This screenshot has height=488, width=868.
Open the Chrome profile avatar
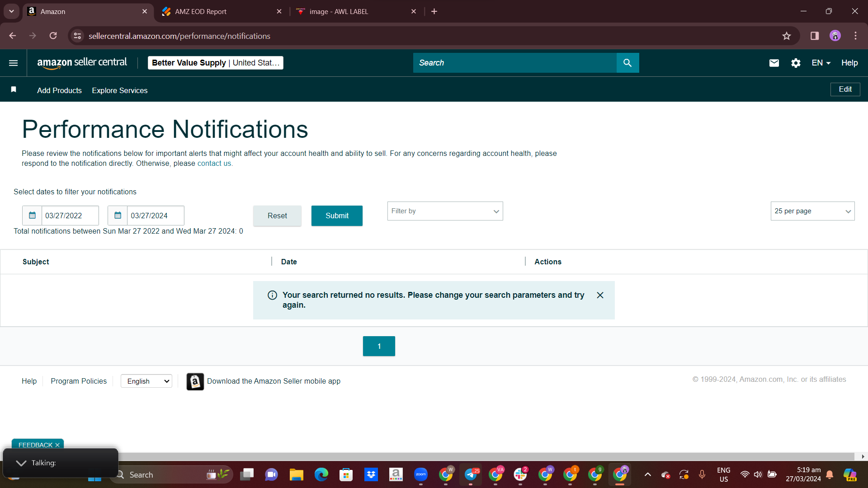835,36
